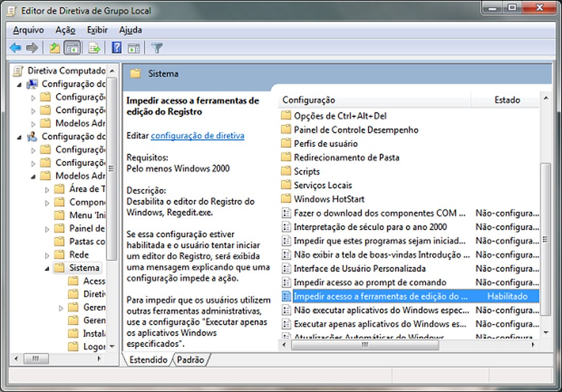The height and width of the screenshot is (392, 562).
Task: Click the show properties toolbar icon
Action: [x=133, y=47]
